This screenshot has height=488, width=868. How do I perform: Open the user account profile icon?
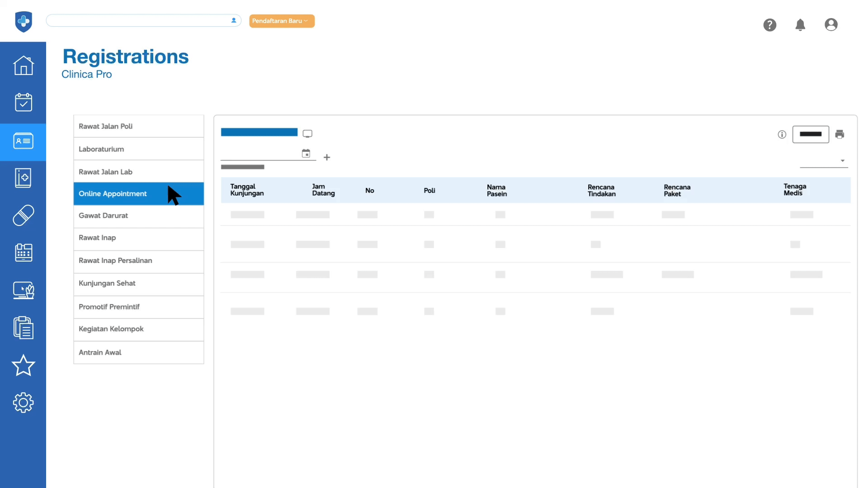(x=831, y=25)
